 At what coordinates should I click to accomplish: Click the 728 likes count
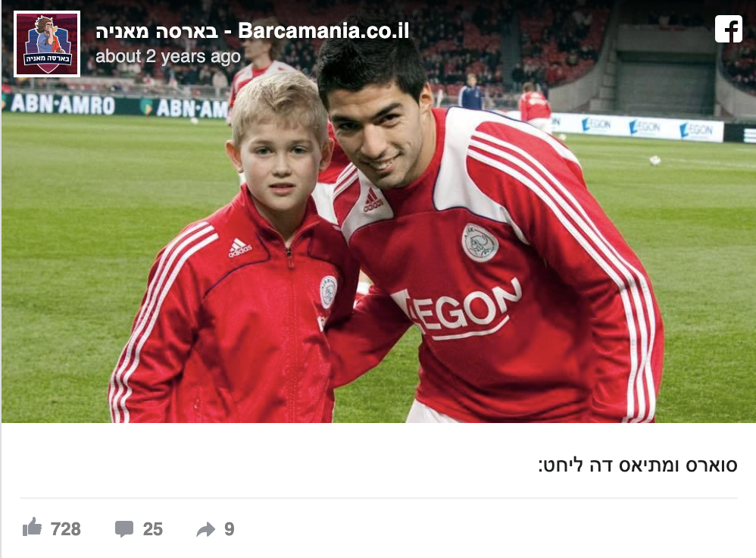(x=66, y=529)
